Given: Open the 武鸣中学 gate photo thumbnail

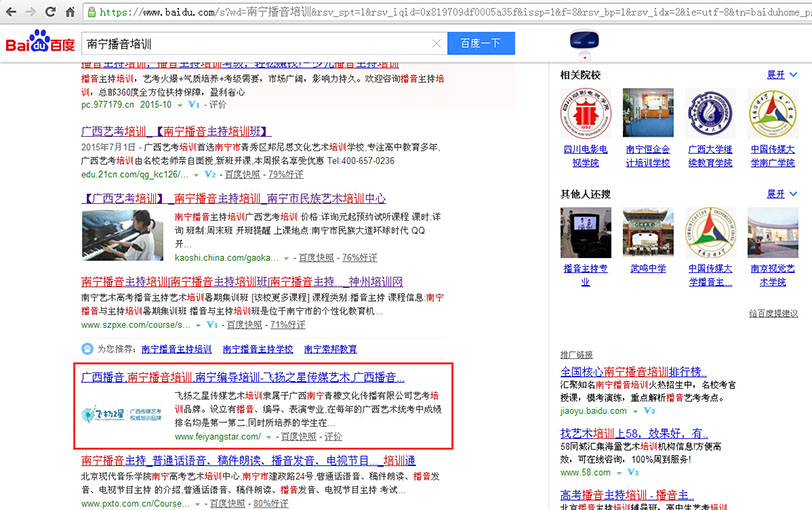Looking at the screenshot, I should click(648, 232).
